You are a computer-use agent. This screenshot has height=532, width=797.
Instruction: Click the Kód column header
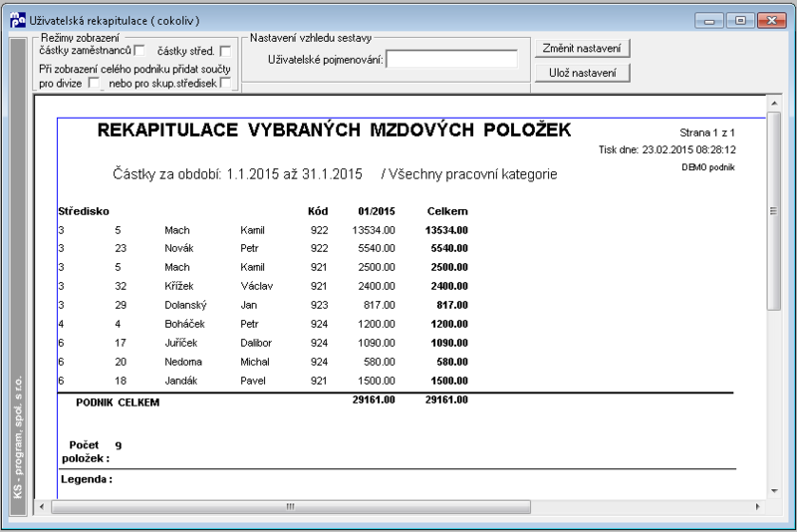tap(318, 211)
